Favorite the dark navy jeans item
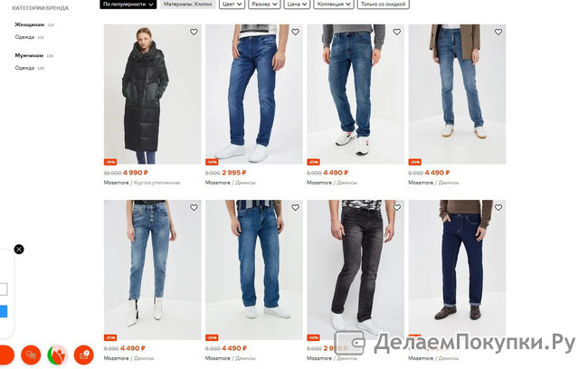The width and height of the screenshot is (588, 369). pos(498,207)
